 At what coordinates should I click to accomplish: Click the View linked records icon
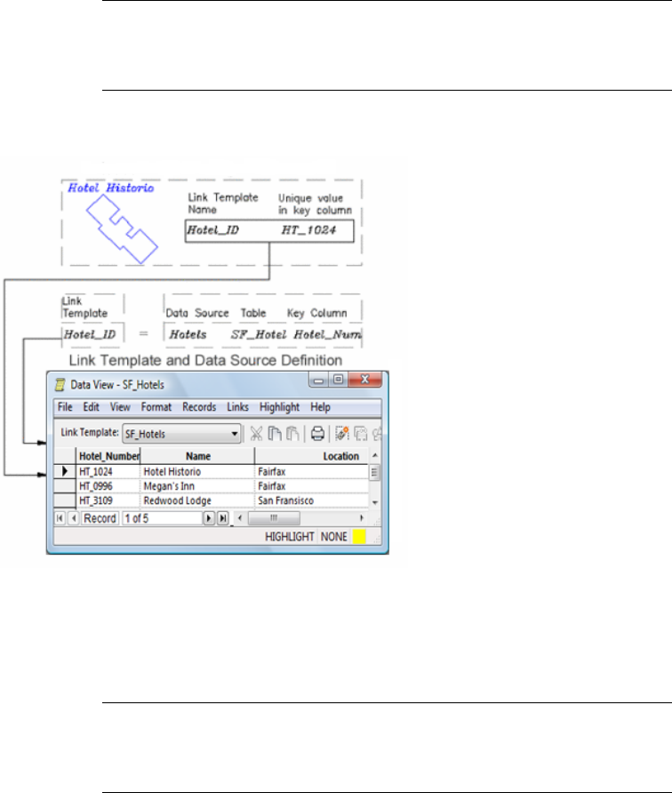tap(361, 434)
